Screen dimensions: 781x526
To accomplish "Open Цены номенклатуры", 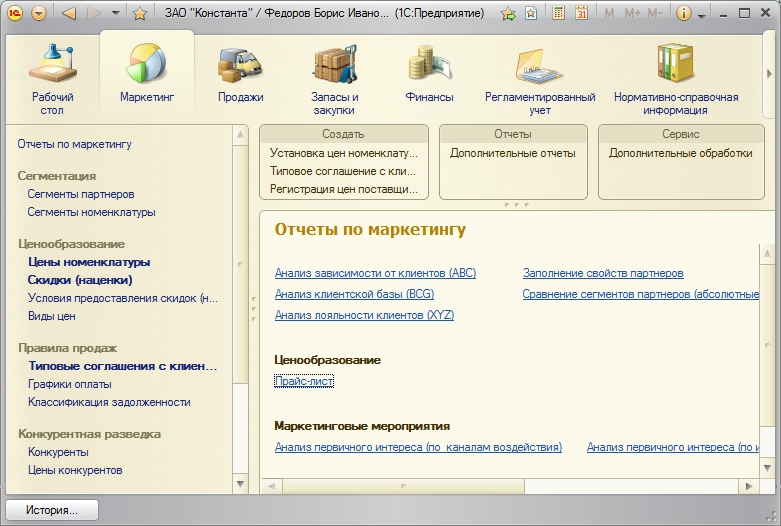I will pyautogui.click(x=89, y=262).
